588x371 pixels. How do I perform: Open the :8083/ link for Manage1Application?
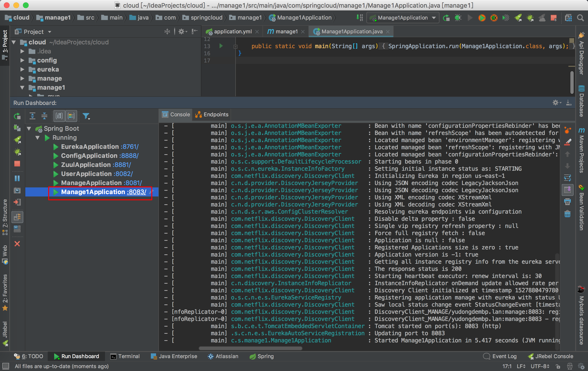136,192
